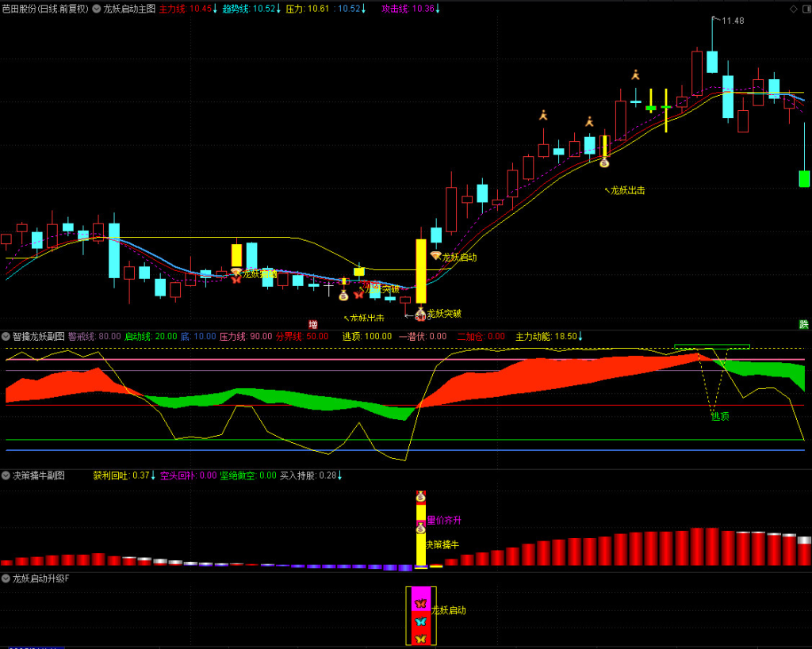The width and height of the screenshot is (812, 649).
Task: Click the money bag icon above 龙妖出击 on uptrend
Action: coord(604,162)
